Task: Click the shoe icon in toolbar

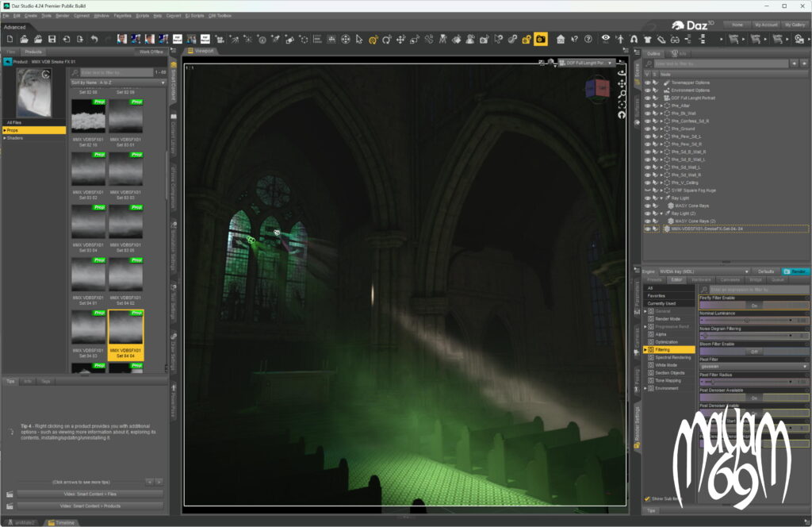Action: [661, 40]
